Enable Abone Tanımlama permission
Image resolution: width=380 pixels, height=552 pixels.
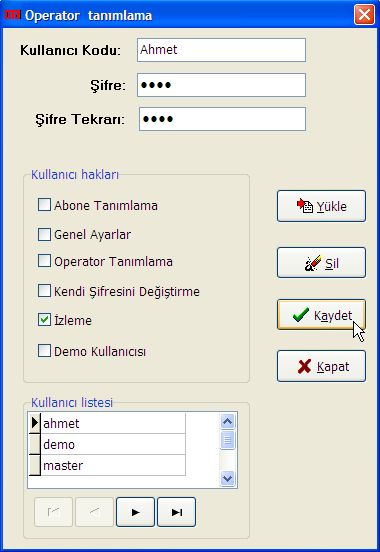point(44,205)
